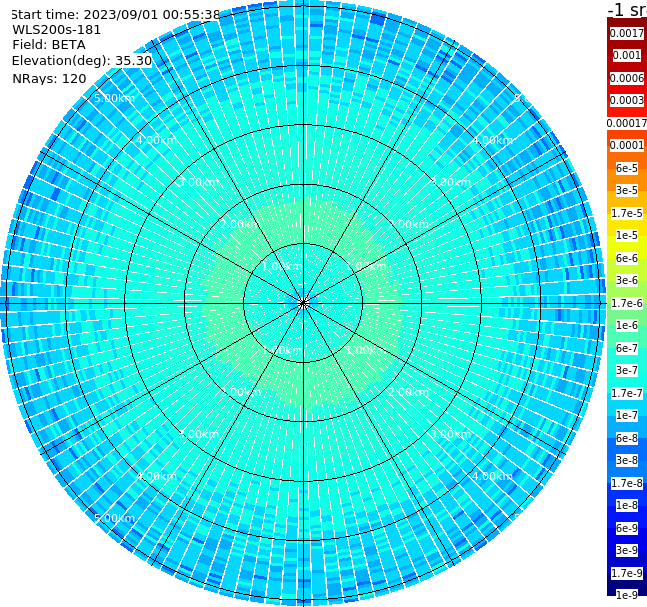Click the 1e-5 colorbar tick label
Image resolution: width=647 pixels, height=607 pixels.
click(x=627, y=235)
